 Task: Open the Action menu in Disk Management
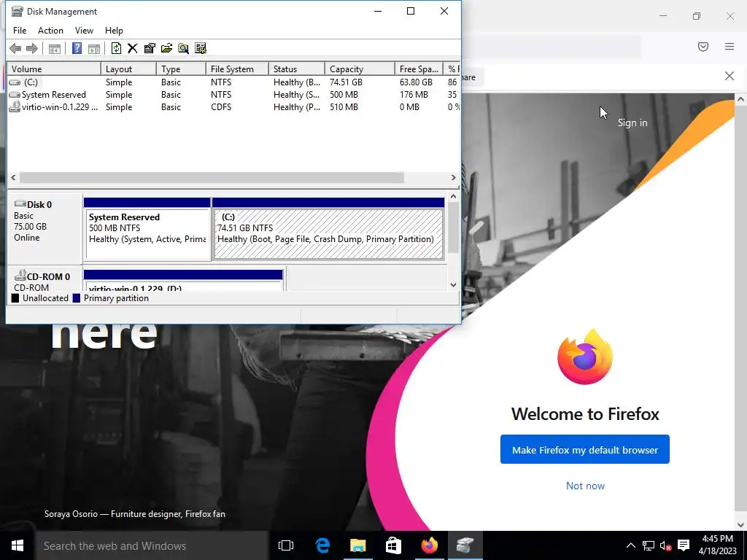pos(50,31)
